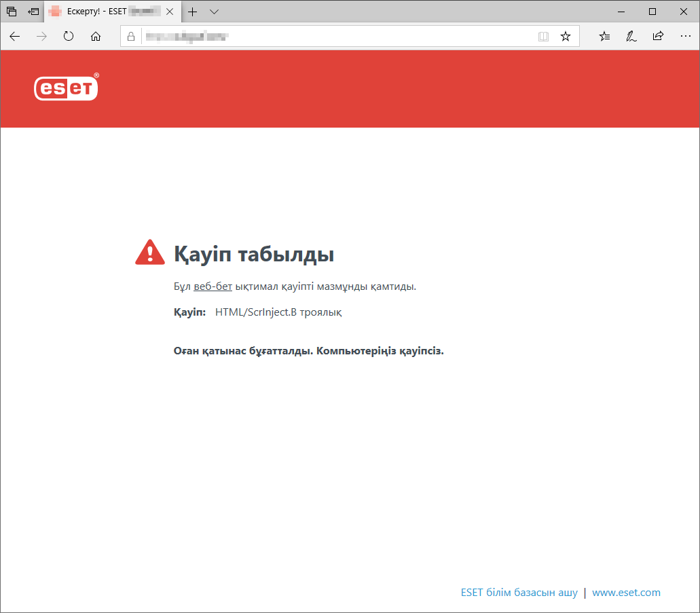
Task: Click the site security lock icon
Action: [x=130, y=36]
